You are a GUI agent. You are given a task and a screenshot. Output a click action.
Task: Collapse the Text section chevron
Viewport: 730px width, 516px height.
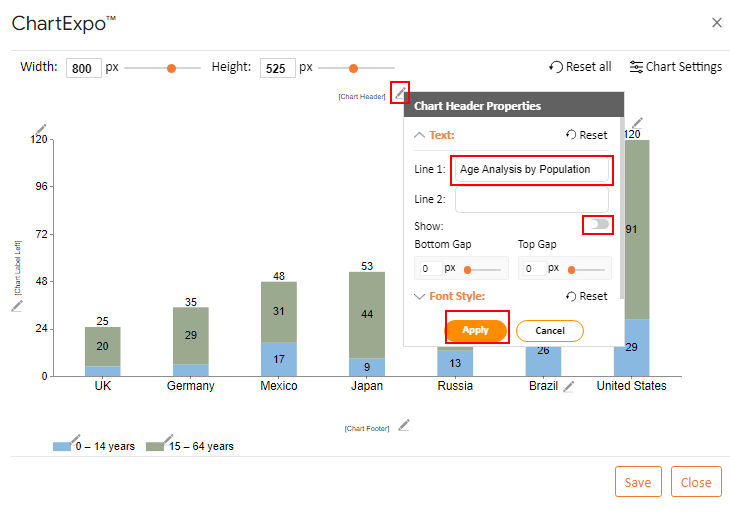click(419, 135)
